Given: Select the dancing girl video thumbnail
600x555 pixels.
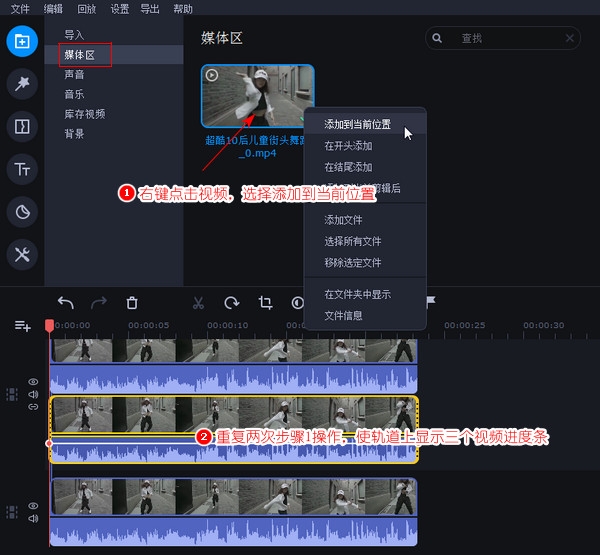Looking at the screenshot, I should pyautogui.click(x=258, y=96).
